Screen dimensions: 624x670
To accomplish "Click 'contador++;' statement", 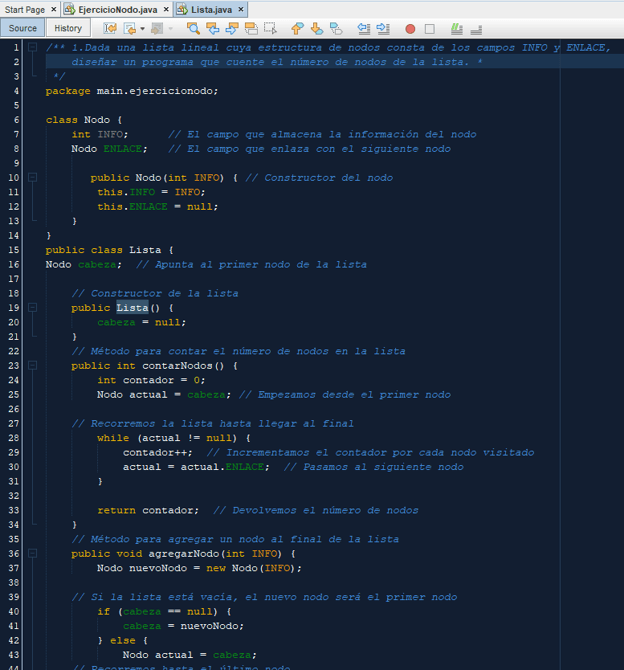I will click(x=158, y=453).
